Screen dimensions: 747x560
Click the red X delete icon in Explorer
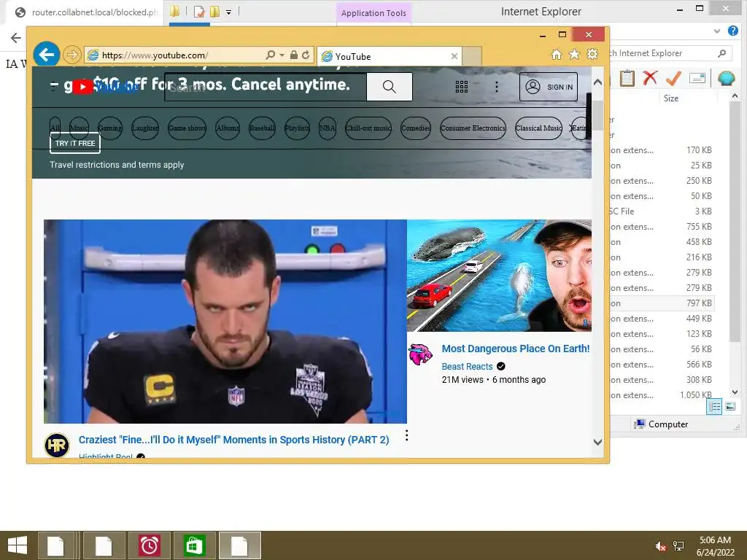click(650, 77)
